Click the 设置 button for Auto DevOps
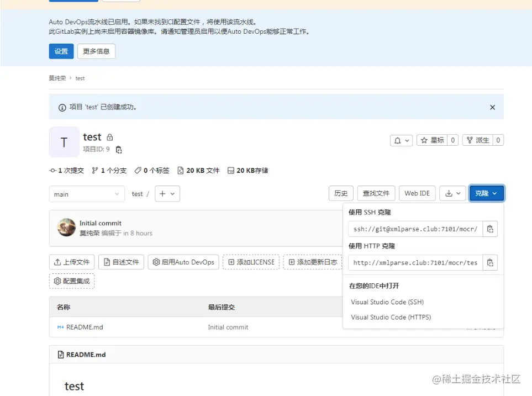 [x=61, y=51]
